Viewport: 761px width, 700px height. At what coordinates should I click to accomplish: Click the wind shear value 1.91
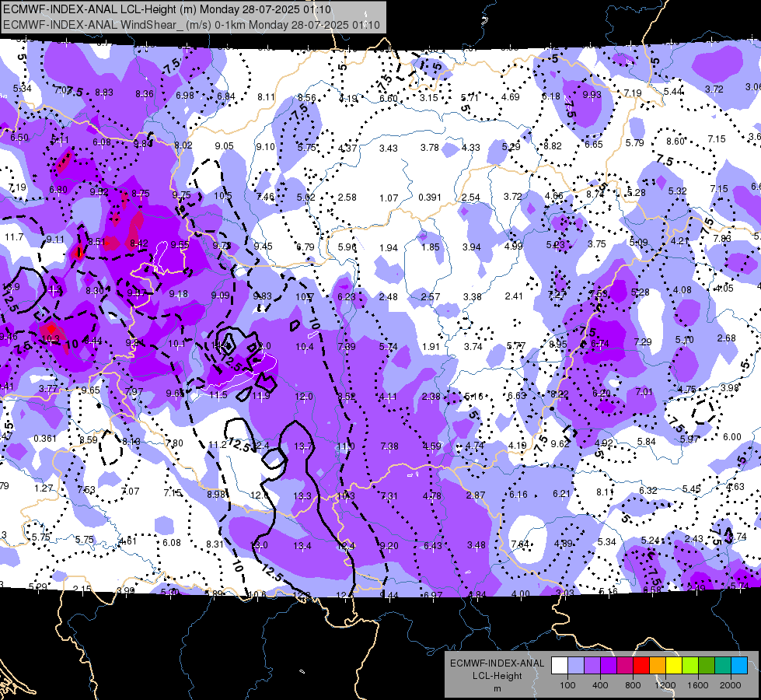tap(431, 347)
